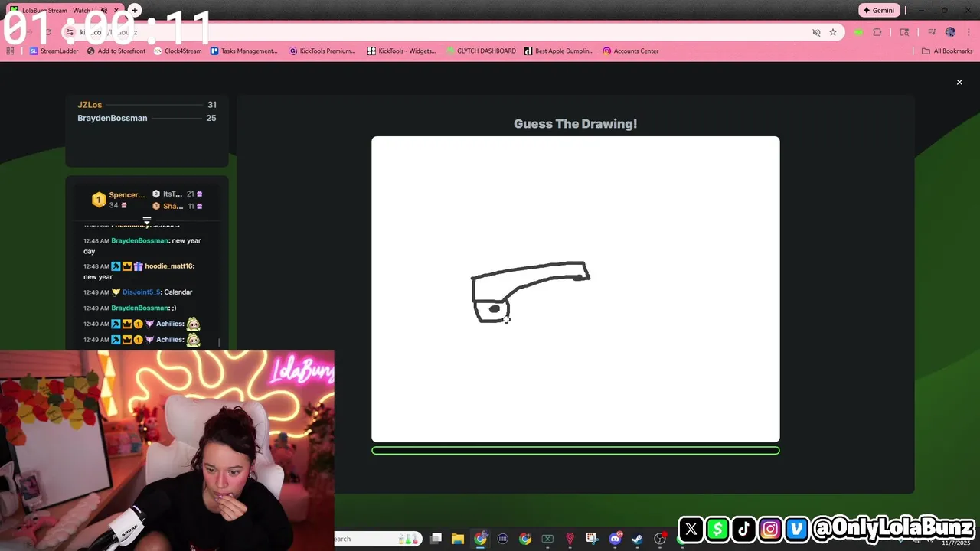The height and width of the screenshot is (551, 980).
Task: Close the Guess The Drawing overlay
Action: (959, 82)
